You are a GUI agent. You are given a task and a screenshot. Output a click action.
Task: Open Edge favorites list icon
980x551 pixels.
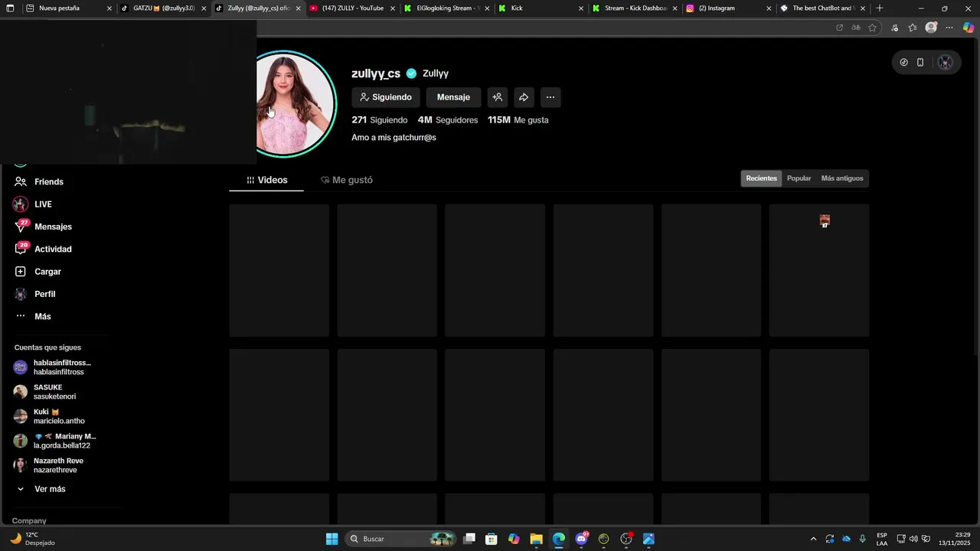click(x=913, y=28)
